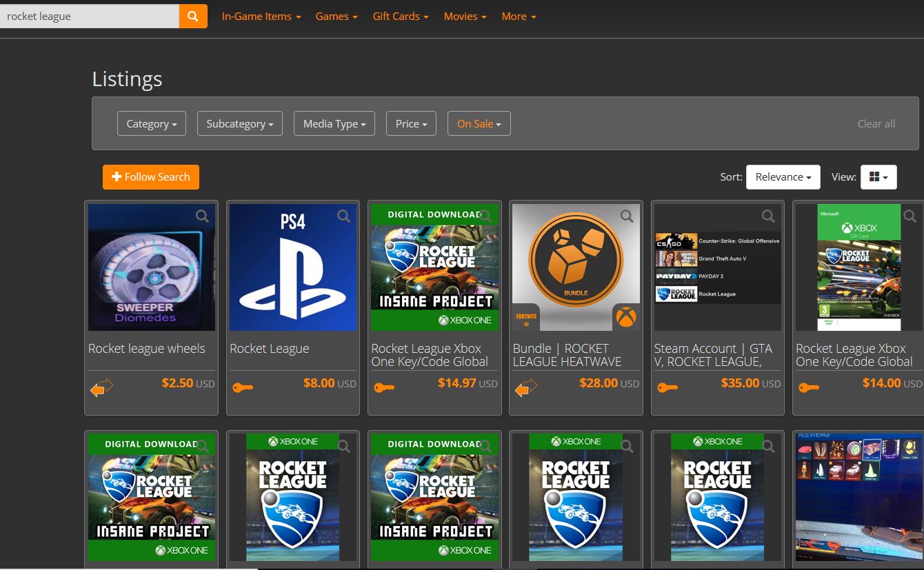Image resolution: width=924 pixels, height=570 pixels.
Task: Click the item inventory screenshot thumbnail
Action: (859, 497)
